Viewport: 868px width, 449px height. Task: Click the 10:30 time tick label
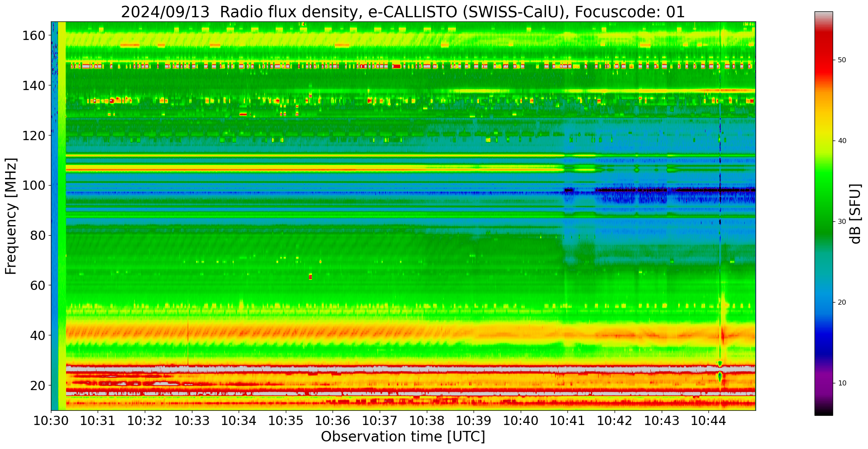click(x=51, y=420)
